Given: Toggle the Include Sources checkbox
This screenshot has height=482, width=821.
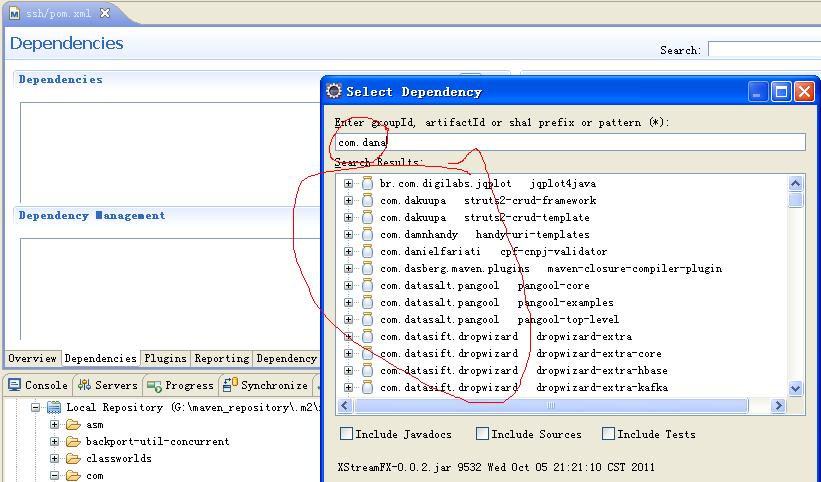Looking at the screenshot, I should (483, 434).
